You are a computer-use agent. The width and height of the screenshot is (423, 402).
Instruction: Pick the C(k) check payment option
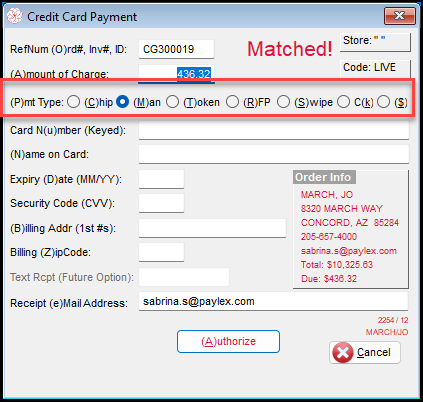[x=343, y=102]
